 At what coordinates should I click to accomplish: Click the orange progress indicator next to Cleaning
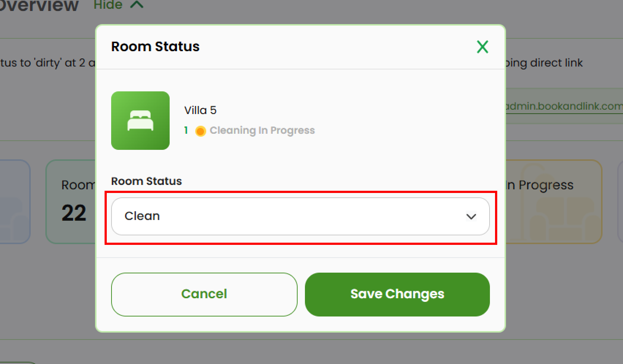click(200, 131)
